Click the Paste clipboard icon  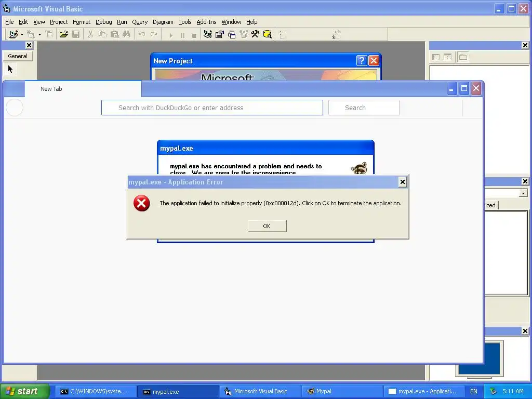pyautogui.click(x=115, y=35)
